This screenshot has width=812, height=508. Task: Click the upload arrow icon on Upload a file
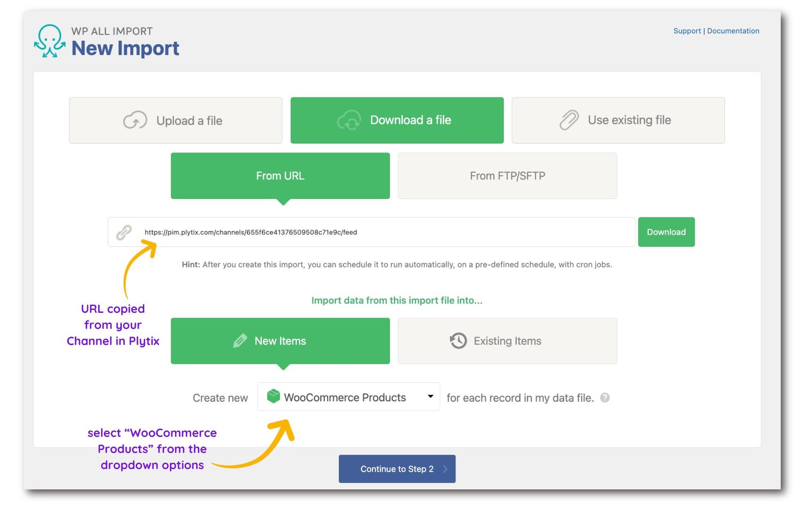tap(135, 120)
